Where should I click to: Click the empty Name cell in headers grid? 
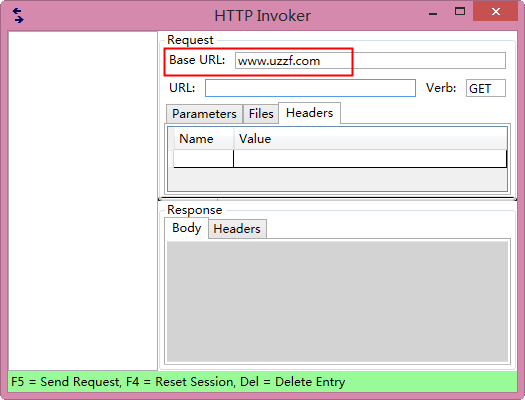pos(204,158)
